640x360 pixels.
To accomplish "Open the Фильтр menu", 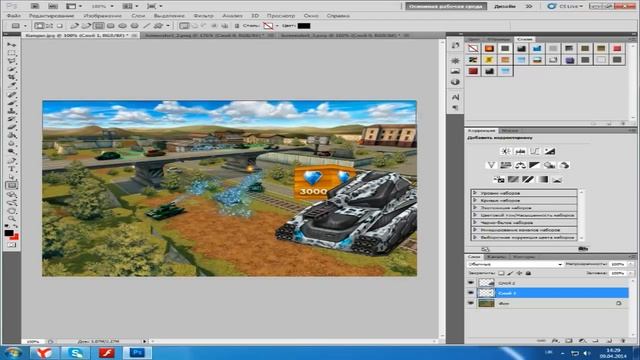I will coord(203,16).
